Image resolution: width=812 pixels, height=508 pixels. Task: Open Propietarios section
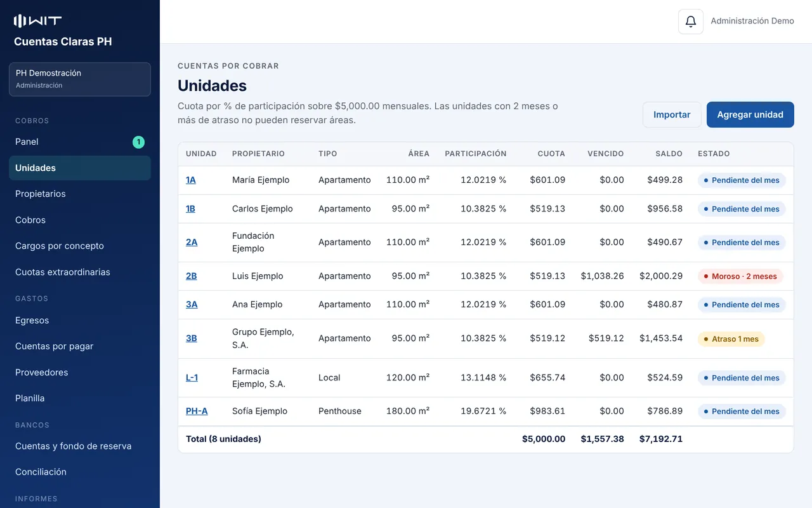pos(80,194)
